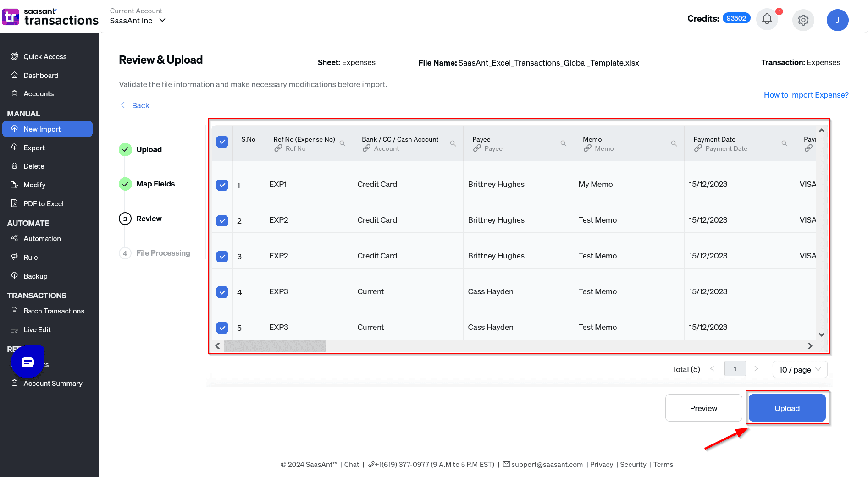Click the Account mapping link icon

coord(366,148)
